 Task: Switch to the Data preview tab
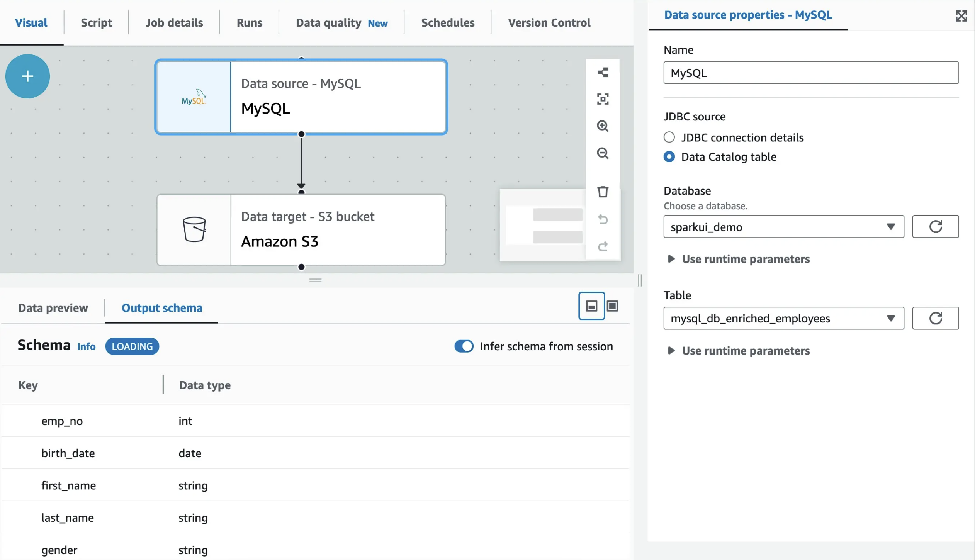(x=52, y=308)
